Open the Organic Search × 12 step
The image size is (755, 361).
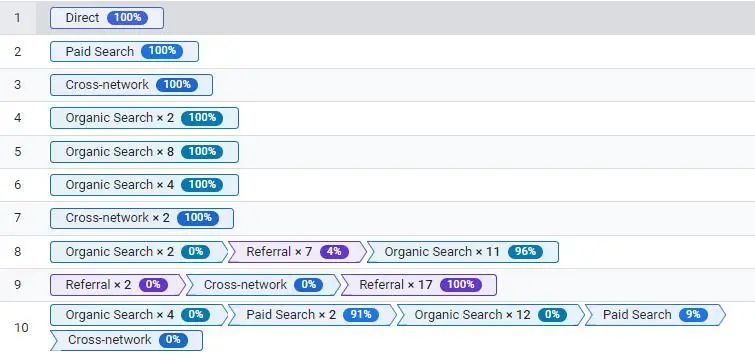(x=491, y=315)
